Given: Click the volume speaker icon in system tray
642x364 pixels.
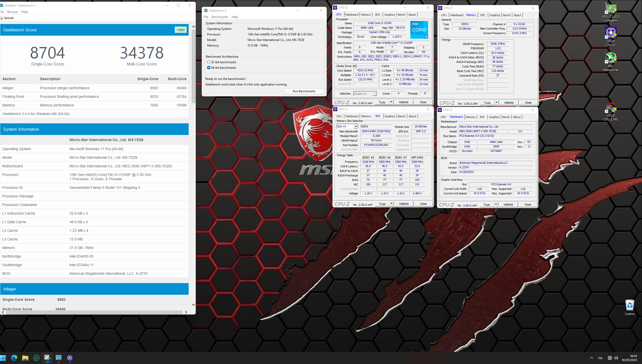Looking at the screenshot, I should point(616,358).
